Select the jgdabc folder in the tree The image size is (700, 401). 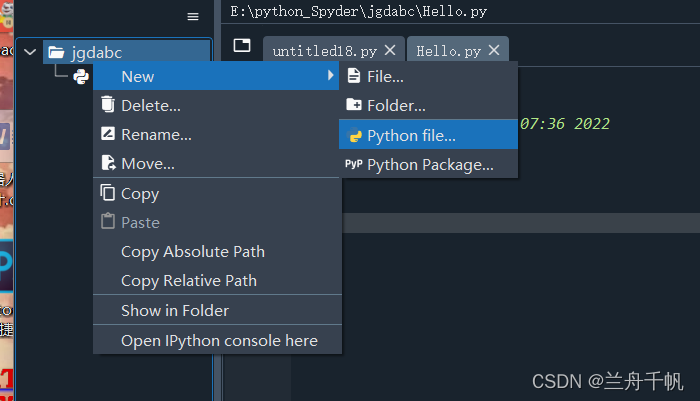pyautogui.click(x=97, y=52)
